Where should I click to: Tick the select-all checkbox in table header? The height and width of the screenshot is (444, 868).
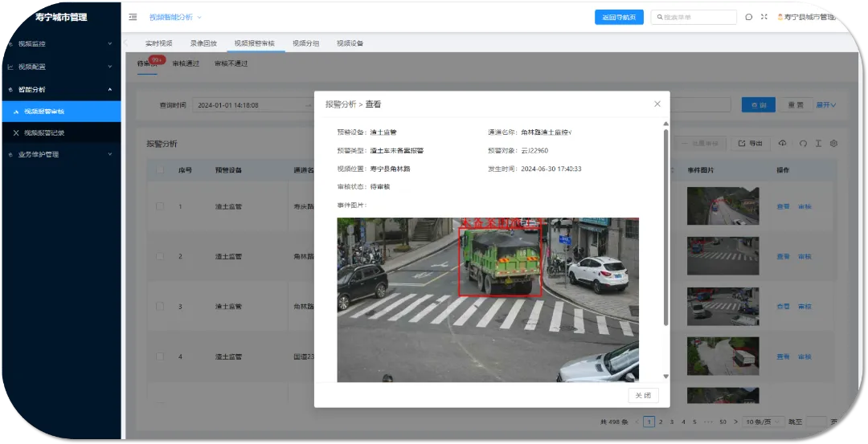coord(160,170)
